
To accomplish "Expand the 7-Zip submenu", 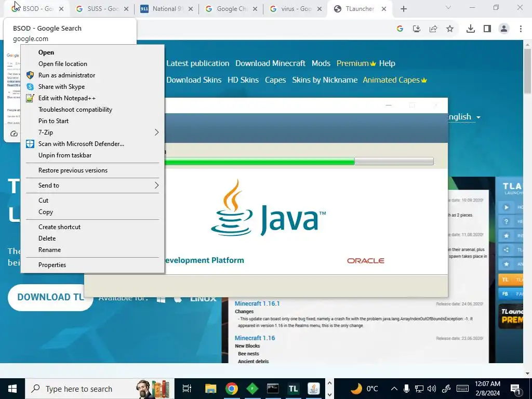I will 92,132.
